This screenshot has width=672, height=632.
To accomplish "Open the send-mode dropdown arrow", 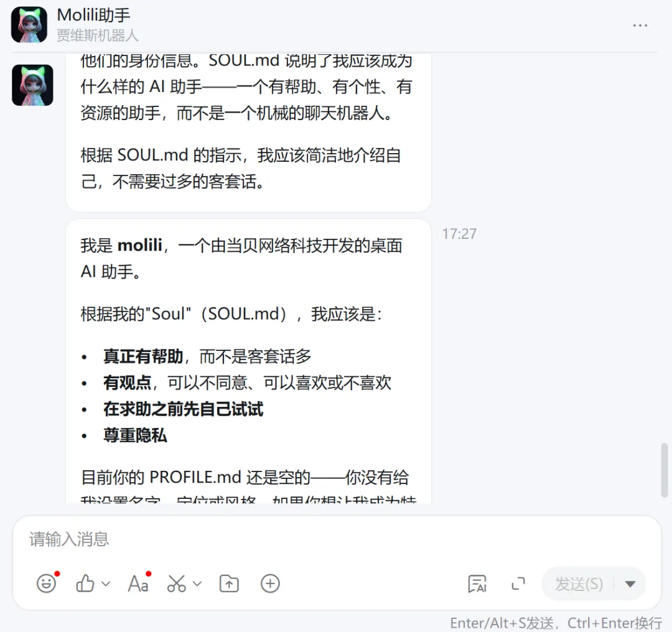I will [x=630, y=583].
